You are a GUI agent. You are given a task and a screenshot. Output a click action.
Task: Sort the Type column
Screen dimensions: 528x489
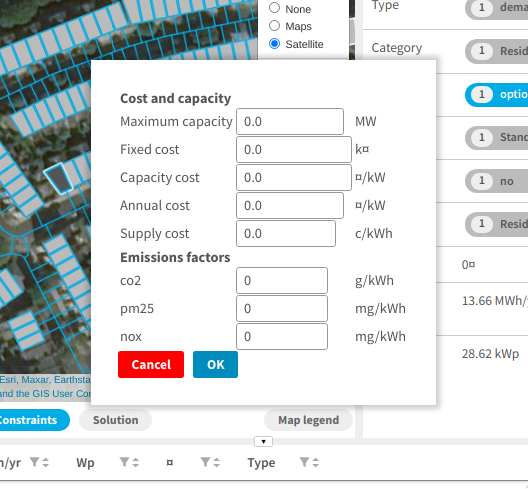(316, 462)
